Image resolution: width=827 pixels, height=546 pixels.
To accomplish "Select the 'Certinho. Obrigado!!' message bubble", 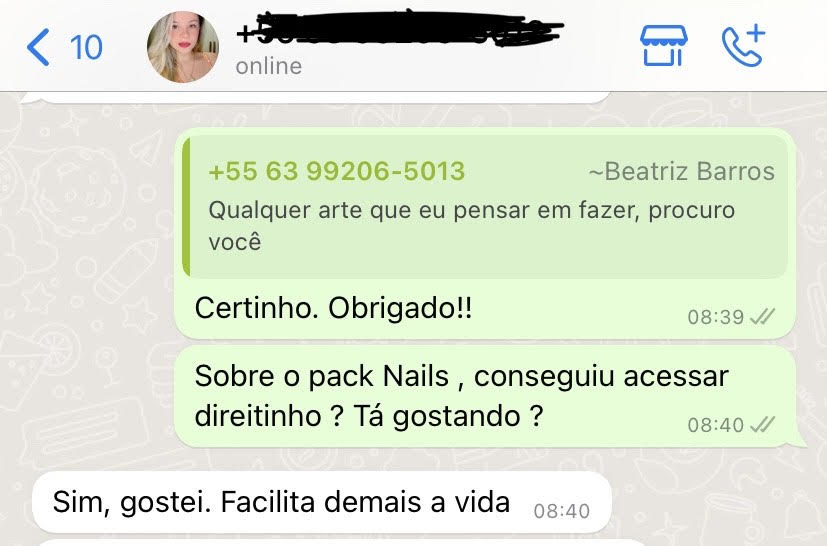I will [484, 234].
